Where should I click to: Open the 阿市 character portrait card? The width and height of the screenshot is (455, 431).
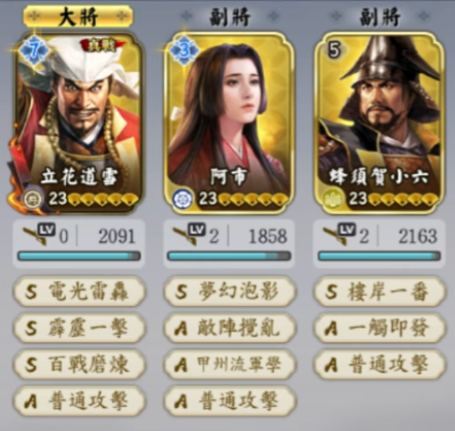click(x=229, y=123)
